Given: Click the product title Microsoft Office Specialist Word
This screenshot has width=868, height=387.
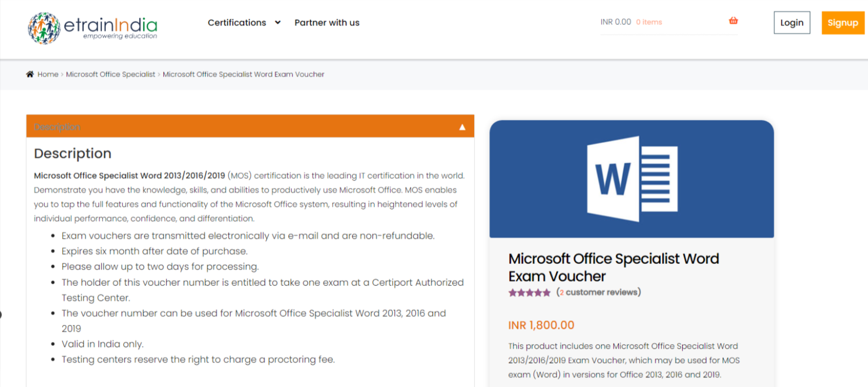Looking at the screenshot, I should pos(614,266).
